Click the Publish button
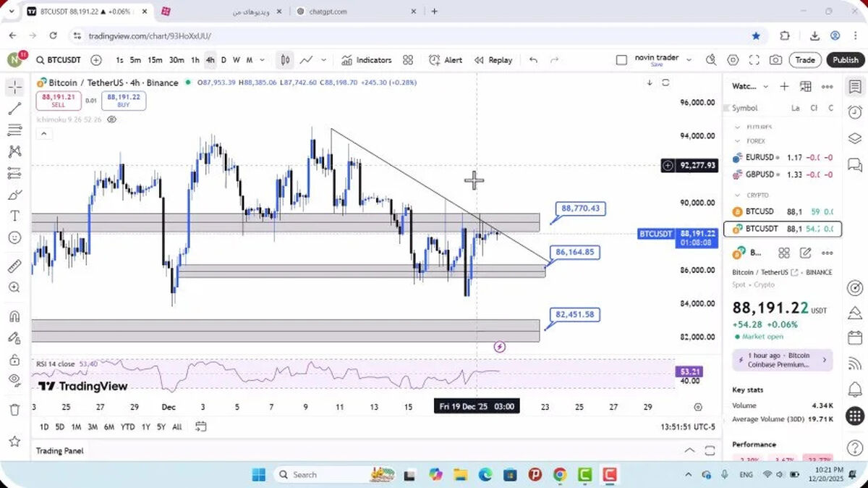The image size is (868, 488). [846, 60]
